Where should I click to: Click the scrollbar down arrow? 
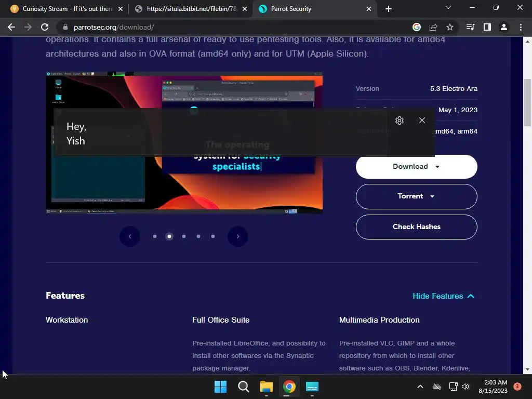tap(528, 369)
